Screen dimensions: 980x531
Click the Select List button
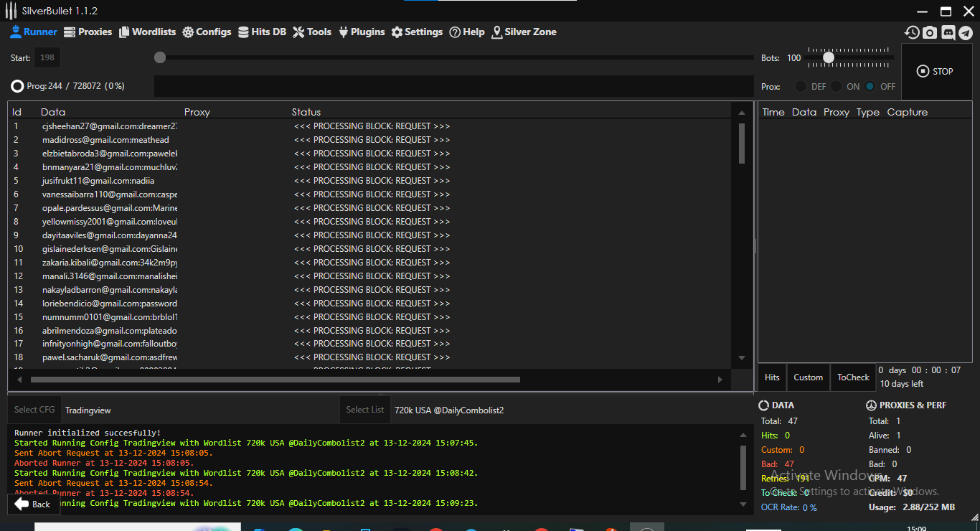click(364, 410)
